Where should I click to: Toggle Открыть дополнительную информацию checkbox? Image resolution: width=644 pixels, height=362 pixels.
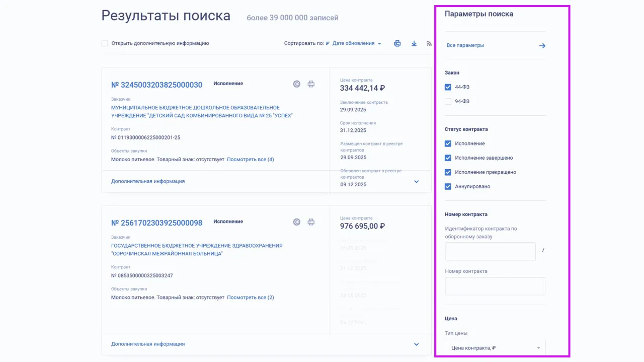[105, 43]
